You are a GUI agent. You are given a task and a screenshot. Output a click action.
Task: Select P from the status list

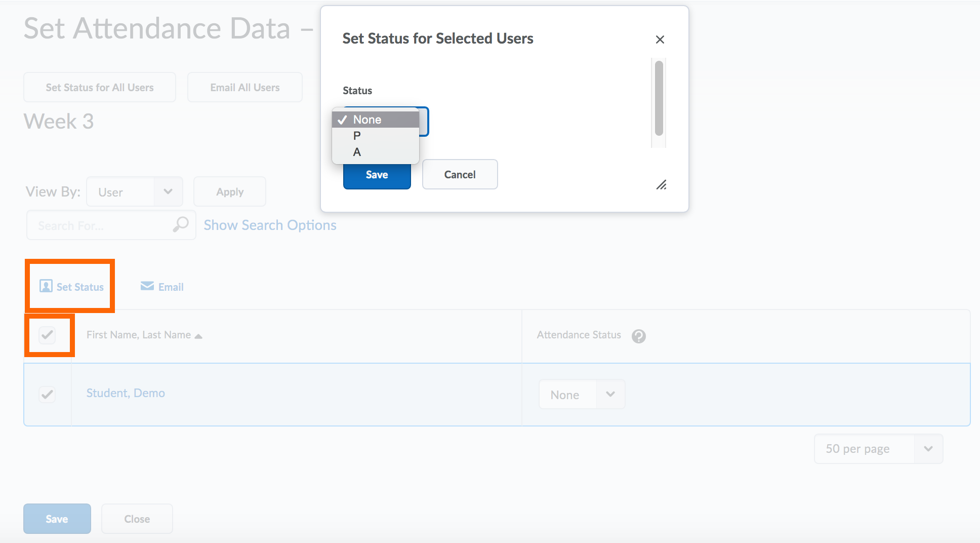[x=357, y=136]
